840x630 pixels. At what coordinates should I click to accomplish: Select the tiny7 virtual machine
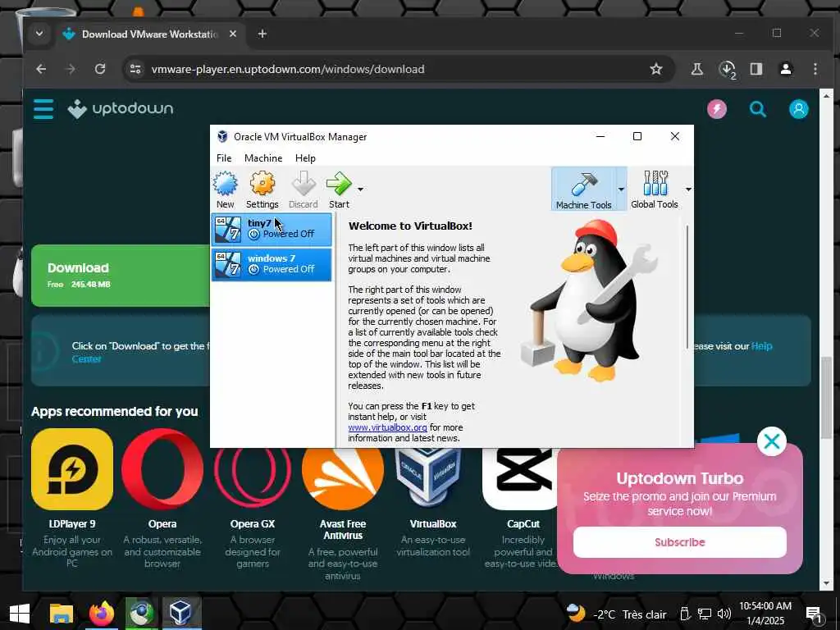tap(272, 230)
